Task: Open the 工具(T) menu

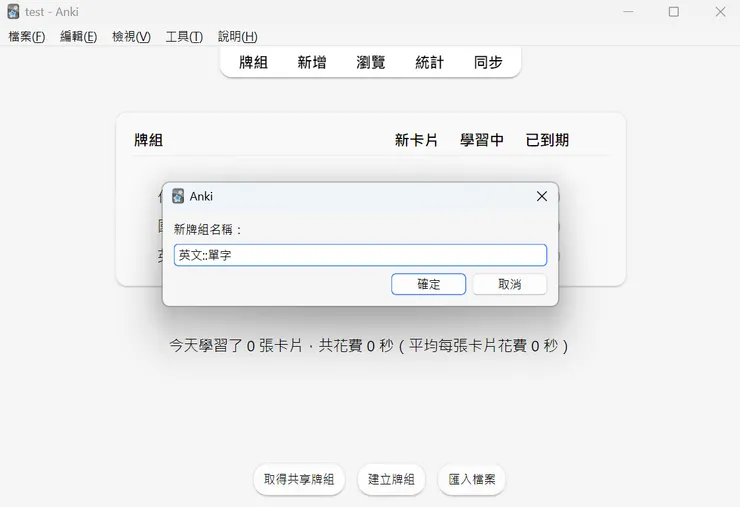Action: (184, 36)
